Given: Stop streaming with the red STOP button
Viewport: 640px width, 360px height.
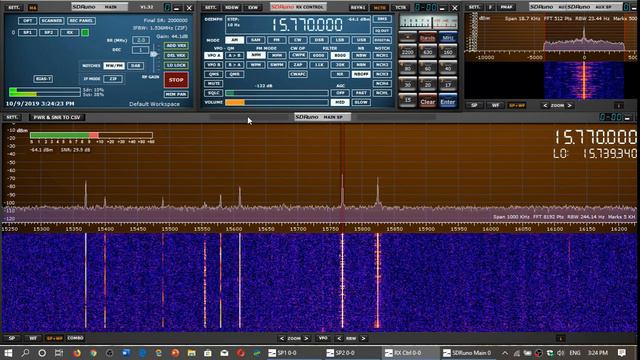Looking at the screenshot, I should [x=176, y=80].
